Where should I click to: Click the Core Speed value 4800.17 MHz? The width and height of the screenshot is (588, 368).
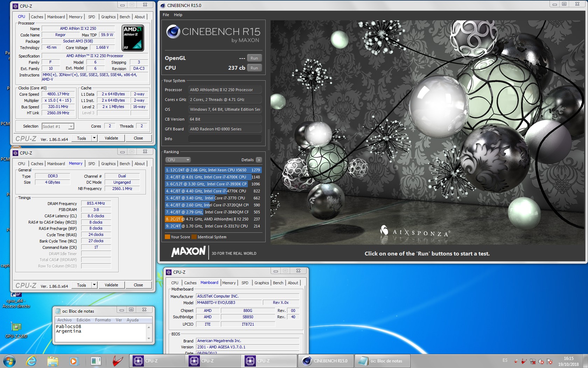[x=58, y=94]
